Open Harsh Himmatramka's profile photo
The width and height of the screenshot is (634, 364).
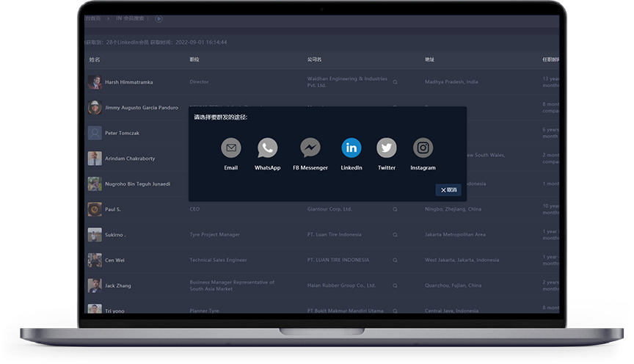[x=95, y=82]
